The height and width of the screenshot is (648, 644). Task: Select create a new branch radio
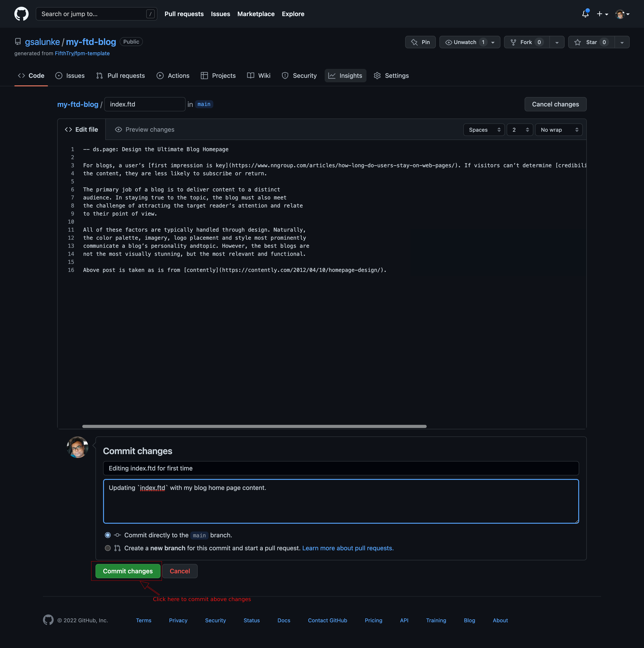[108, 548]
